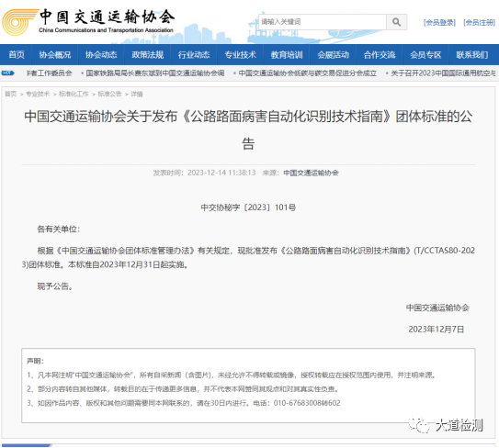Image resolution: width=499 pixels, height=448 pixels.
Task: Open the 协会动态 navigation menu item
Action: pos(101,55)
